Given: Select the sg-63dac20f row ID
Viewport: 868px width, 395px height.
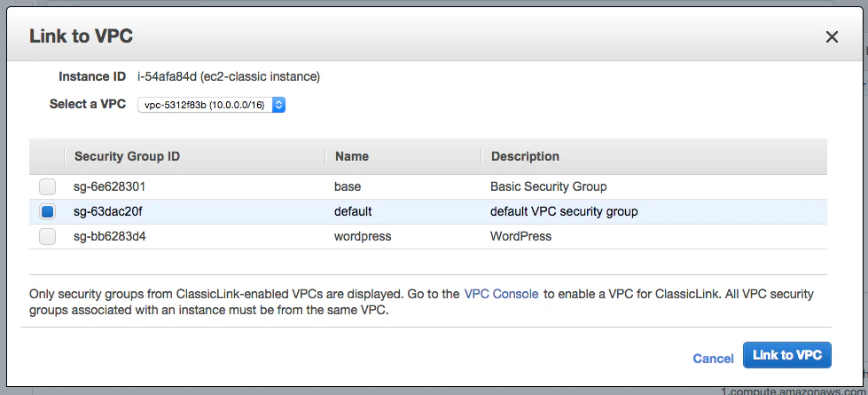Looking at the screenshot, I should tap(107, 212).
